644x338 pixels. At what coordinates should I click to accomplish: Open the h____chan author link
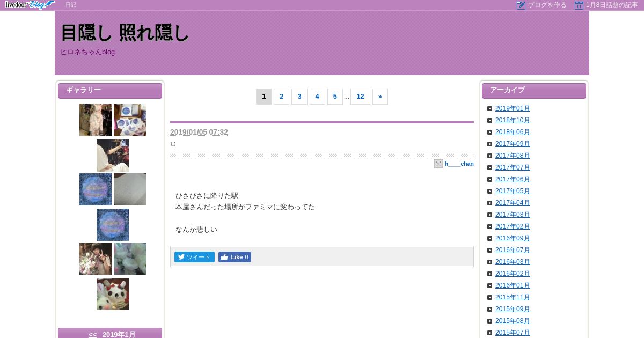tap(459, 164)
